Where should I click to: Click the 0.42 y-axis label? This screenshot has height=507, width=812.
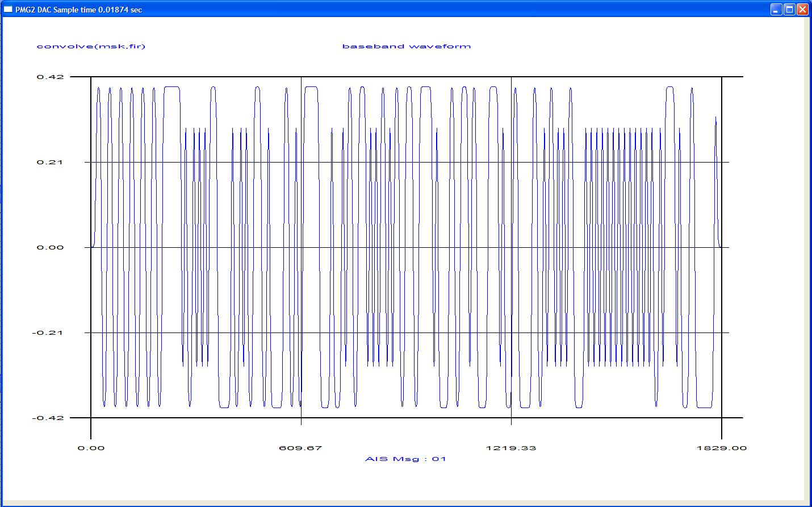click(50, 77)
